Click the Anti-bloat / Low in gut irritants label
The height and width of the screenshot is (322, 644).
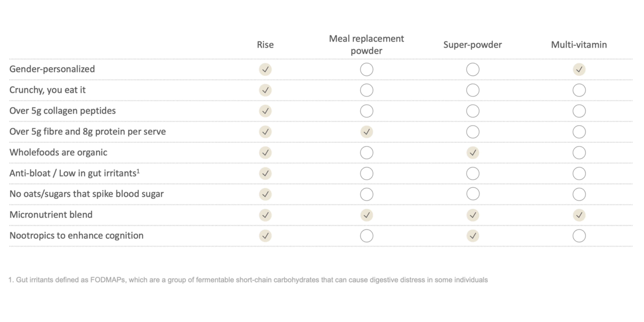click(x=74, y=173)
